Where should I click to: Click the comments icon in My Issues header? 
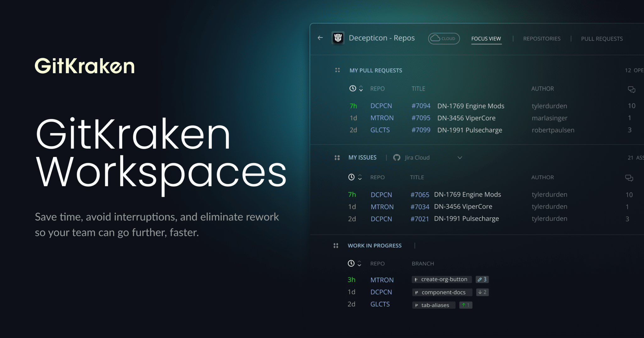click(629, 178)
